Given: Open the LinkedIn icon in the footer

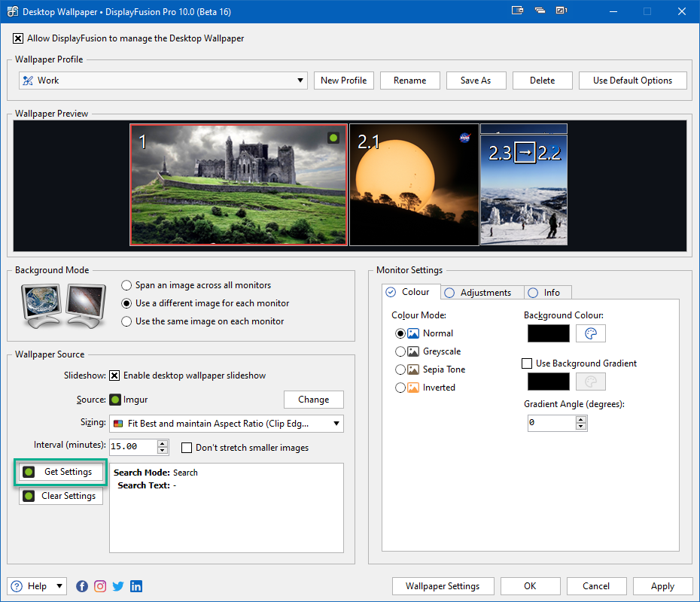Looking at the screenshot, I should coord(135,585).
